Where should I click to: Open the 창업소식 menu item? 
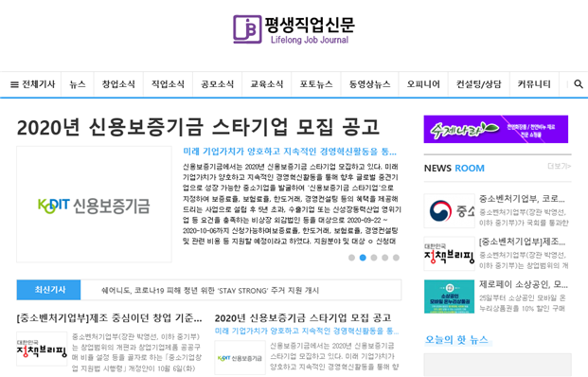pos(118,84)
